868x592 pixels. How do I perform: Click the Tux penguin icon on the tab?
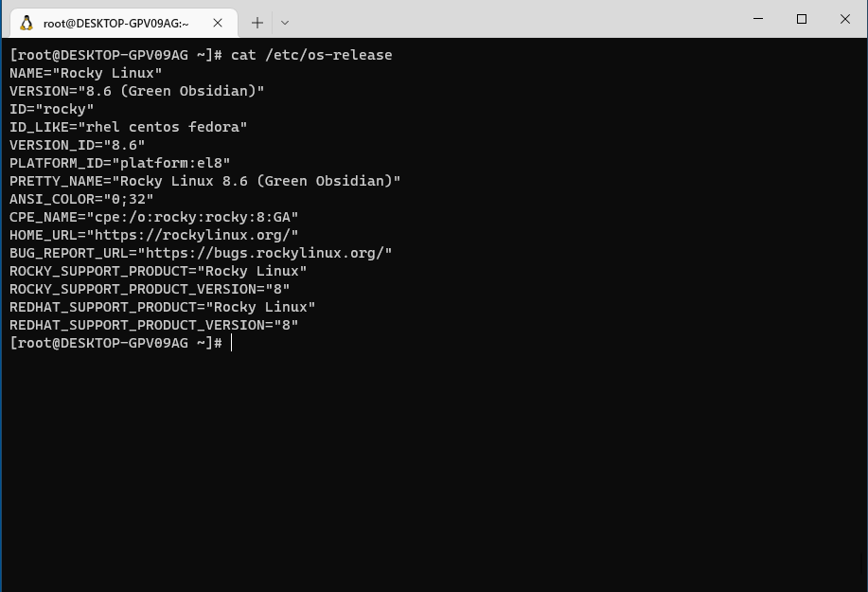pyautogui.click(x=26, y=22)
